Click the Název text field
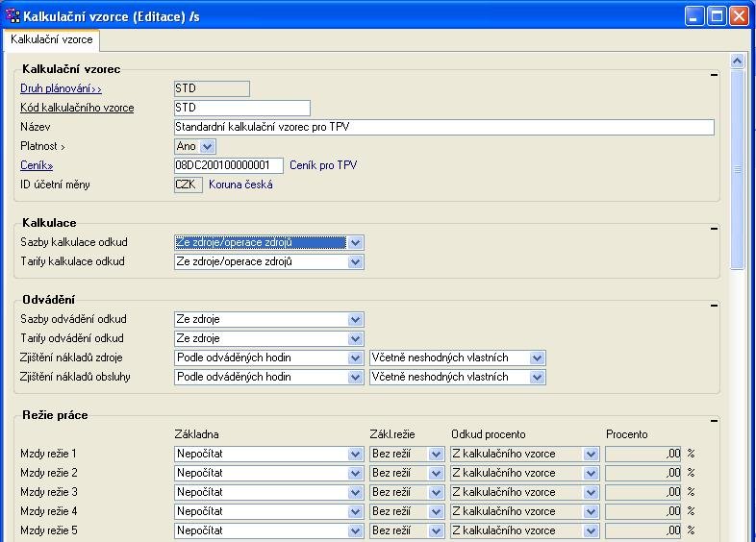The width and height of the screenshot is (756, 542). click(x=444, y=127)
